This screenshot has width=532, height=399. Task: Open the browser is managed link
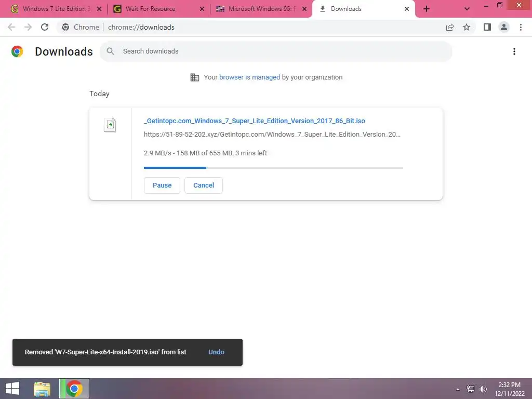(x=249, y=77)
